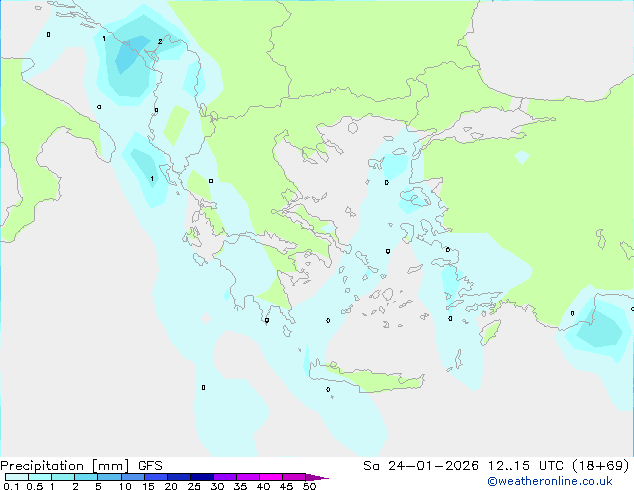Image resolution: width=634 pixels, height=490 pixels.
Task: Click the 'Precipitation [mm]' title text
Action: click(x=65, y=466)
